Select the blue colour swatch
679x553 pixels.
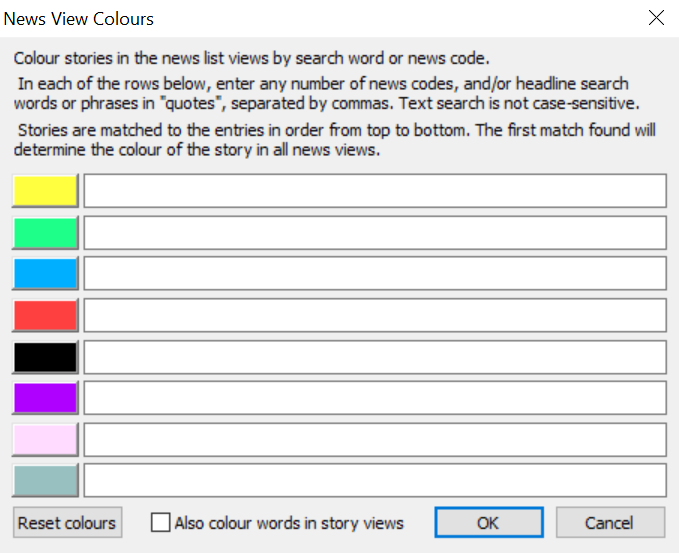coord(45,274)
